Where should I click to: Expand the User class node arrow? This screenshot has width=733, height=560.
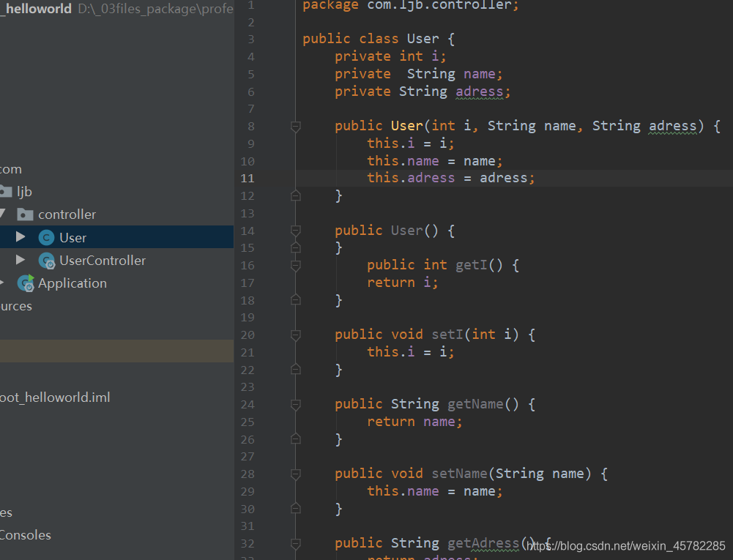click(20, 236)
